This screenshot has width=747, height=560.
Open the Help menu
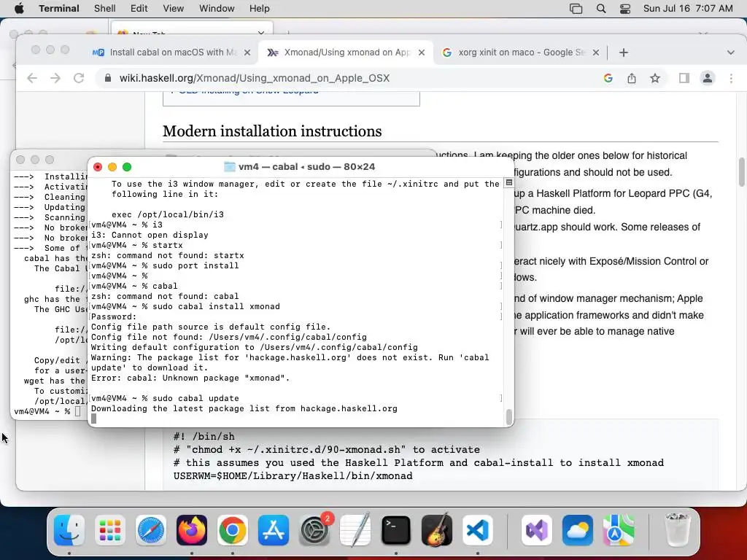(259, 9)
